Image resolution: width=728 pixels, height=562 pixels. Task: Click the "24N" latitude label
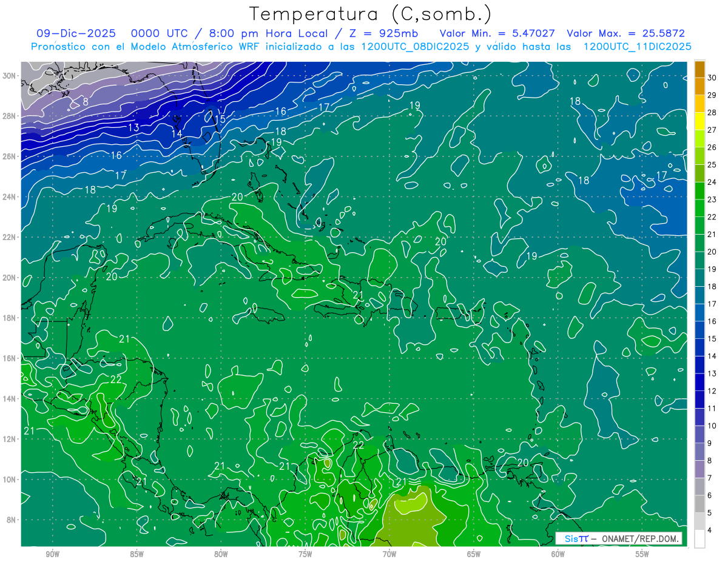[10, 196]
